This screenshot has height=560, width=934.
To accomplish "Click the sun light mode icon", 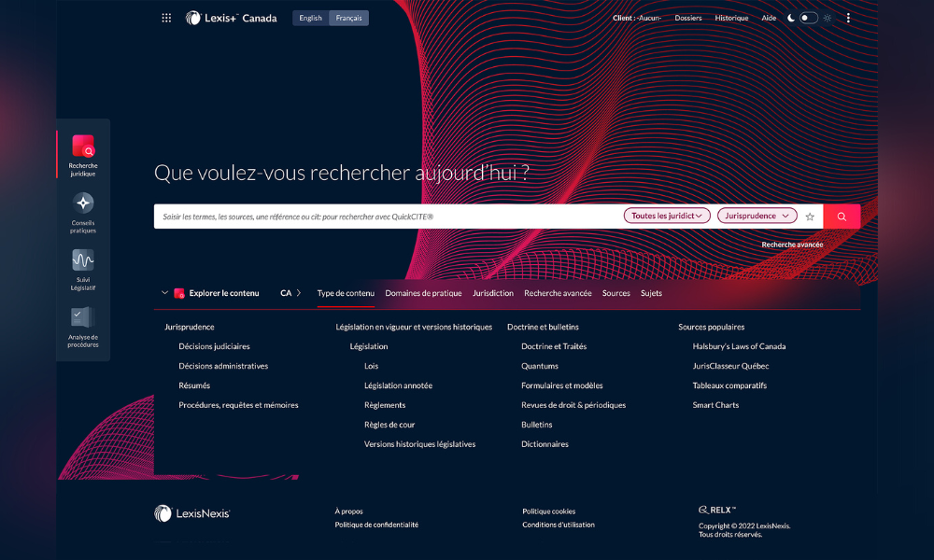I will [828, 18].
